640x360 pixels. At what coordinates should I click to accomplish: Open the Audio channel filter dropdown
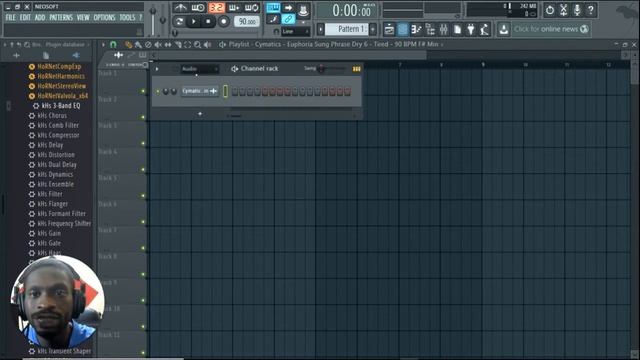[x=200, y=69]
